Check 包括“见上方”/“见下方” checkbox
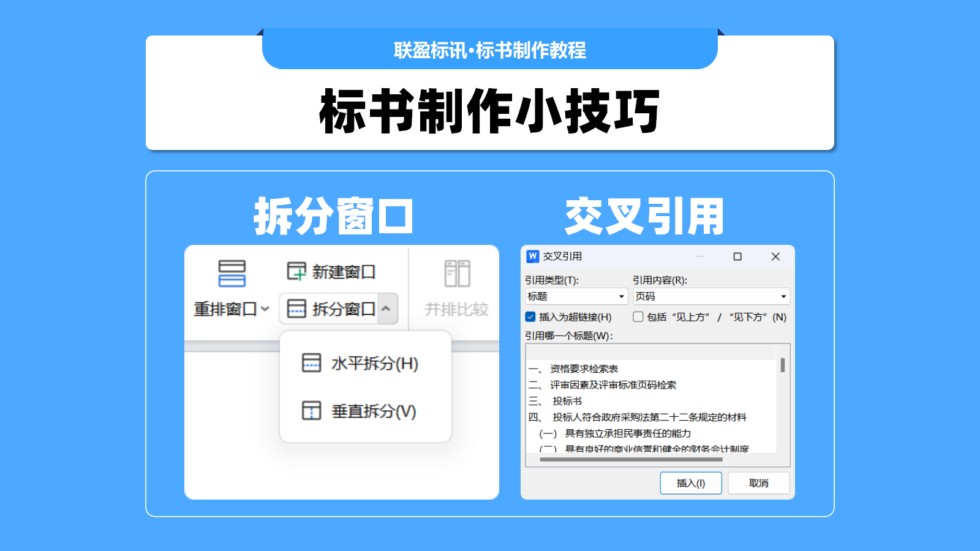980x551 pixels. [638, 317]
